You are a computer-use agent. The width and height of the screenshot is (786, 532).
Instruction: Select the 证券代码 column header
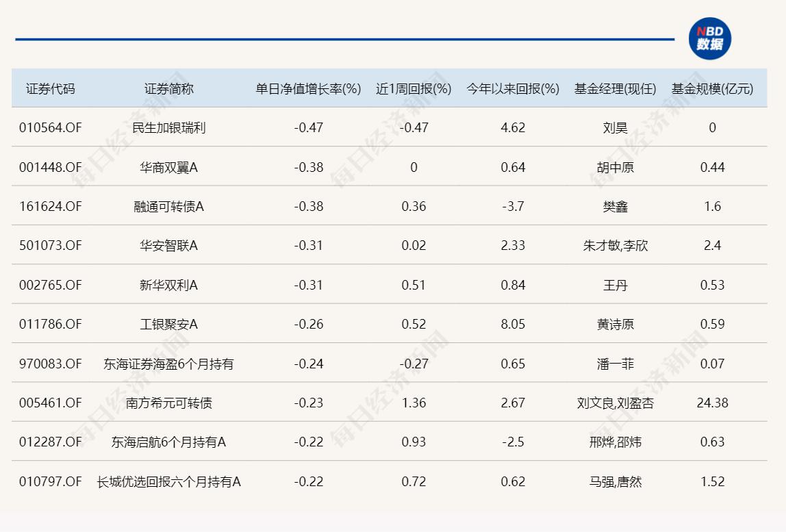pos(50,89)
